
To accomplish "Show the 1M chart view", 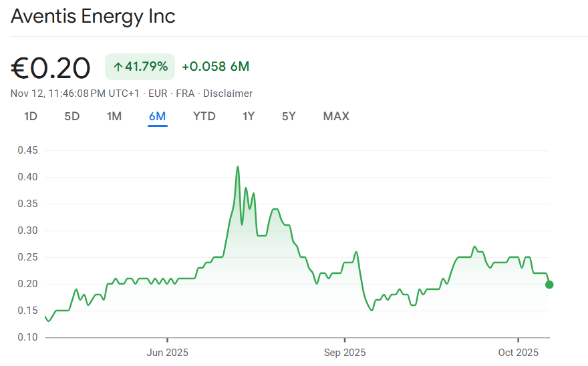I will (x=114, y=116).
